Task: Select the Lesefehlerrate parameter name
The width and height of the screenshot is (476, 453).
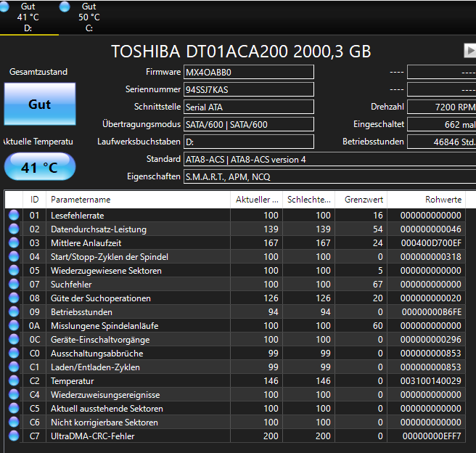Action: (78, 216)
